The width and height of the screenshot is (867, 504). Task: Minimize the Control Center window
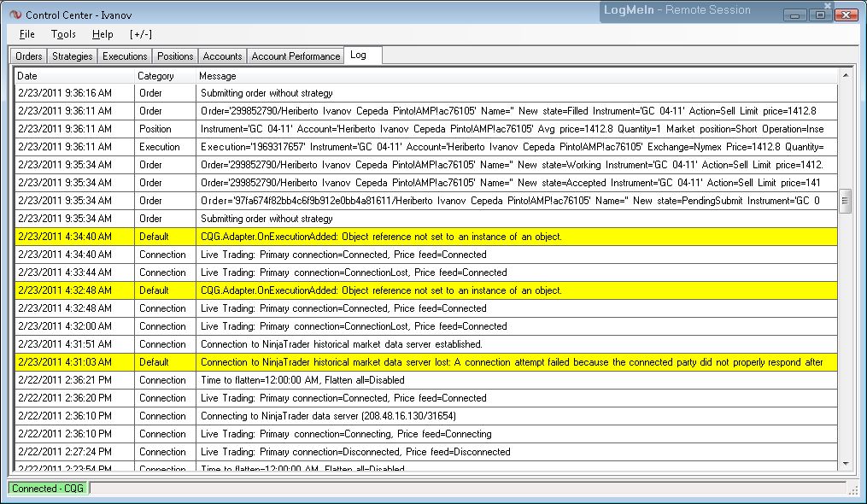794,15
